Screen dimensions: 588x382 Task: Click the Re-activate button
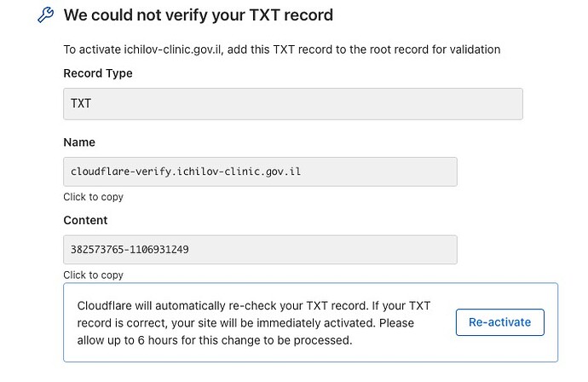point(500,322)
